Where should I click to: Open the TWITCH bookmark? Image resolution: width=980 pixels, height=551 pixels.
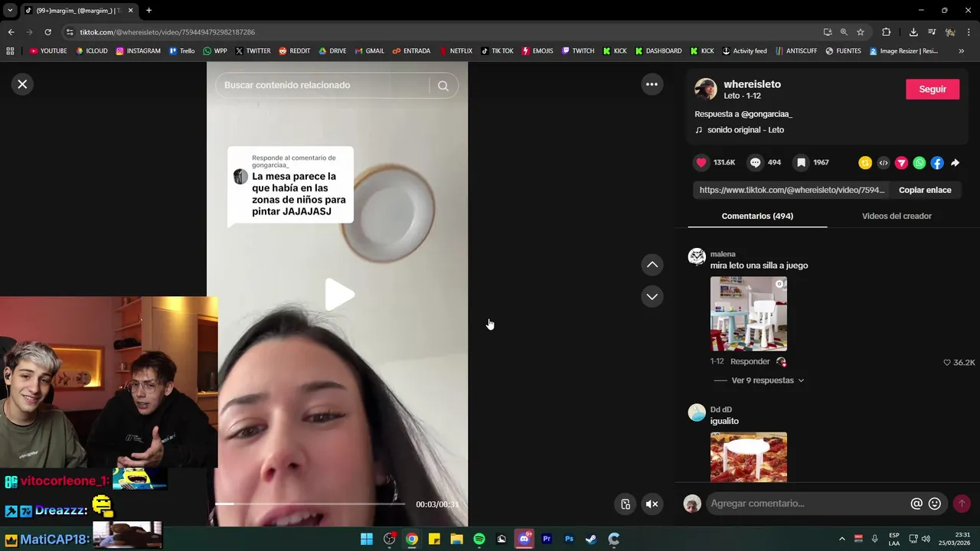(578, 51)
